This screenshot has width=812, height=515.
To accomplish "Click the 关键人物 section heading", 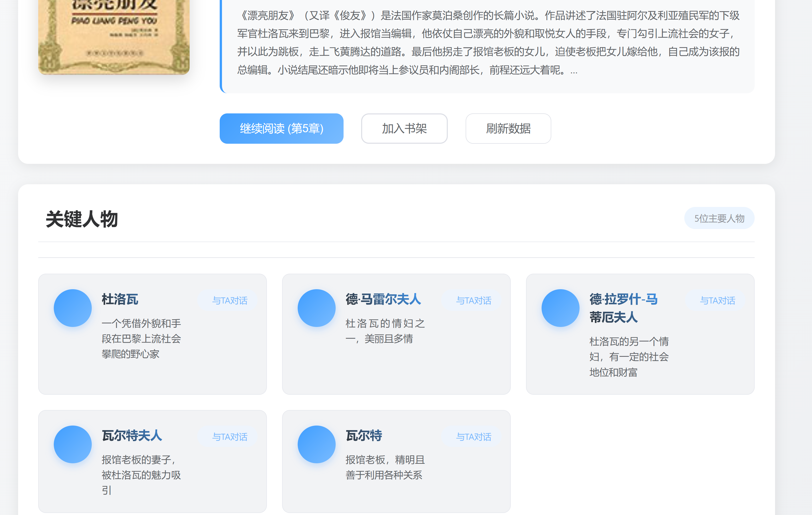I will (x=82, y=219).
